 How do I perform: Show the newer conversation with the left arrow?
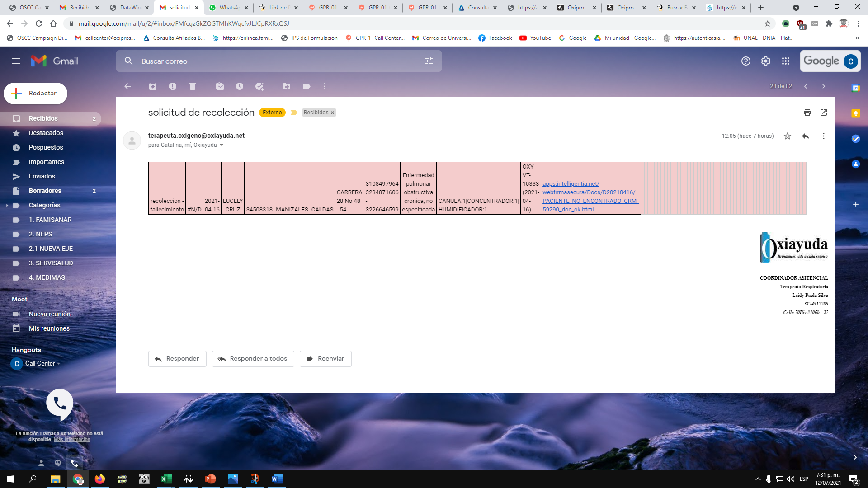[806, 86]
